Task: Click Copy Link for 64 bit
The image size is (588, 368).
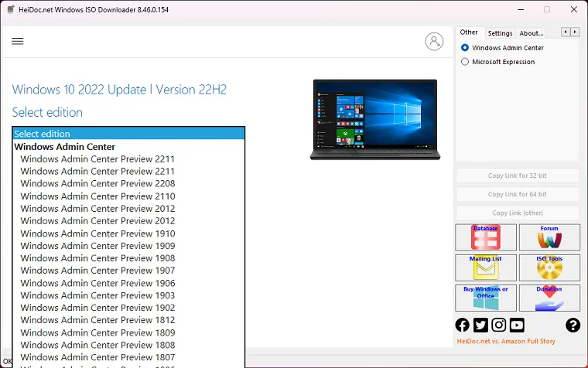Action: (x=517, y=194)
